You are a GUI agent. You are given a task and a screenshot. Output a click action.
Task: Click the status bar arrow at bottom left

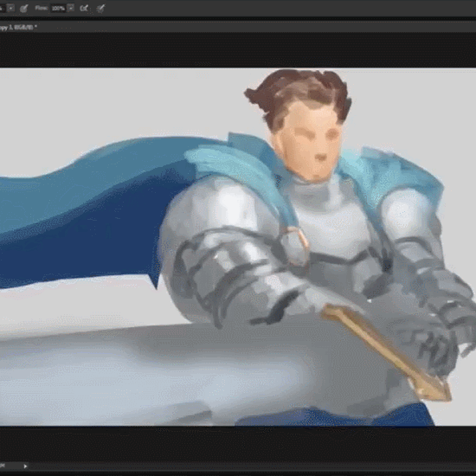coord(25,466)
